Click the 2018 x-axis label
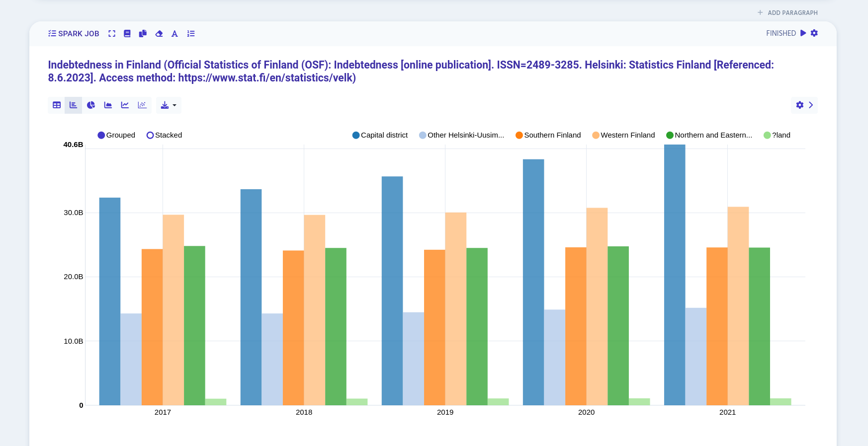This screenshot has width=868, height=446. coord(304,412)
